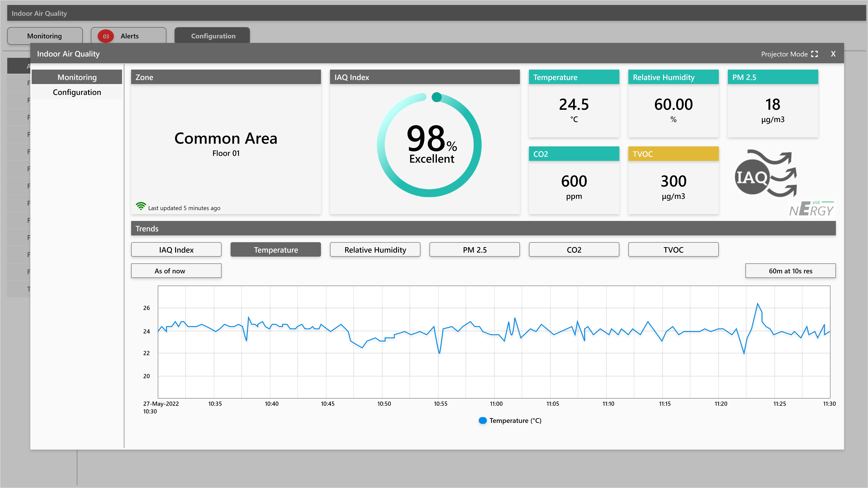Click the temperature dip near 10:55

(439, 353)
